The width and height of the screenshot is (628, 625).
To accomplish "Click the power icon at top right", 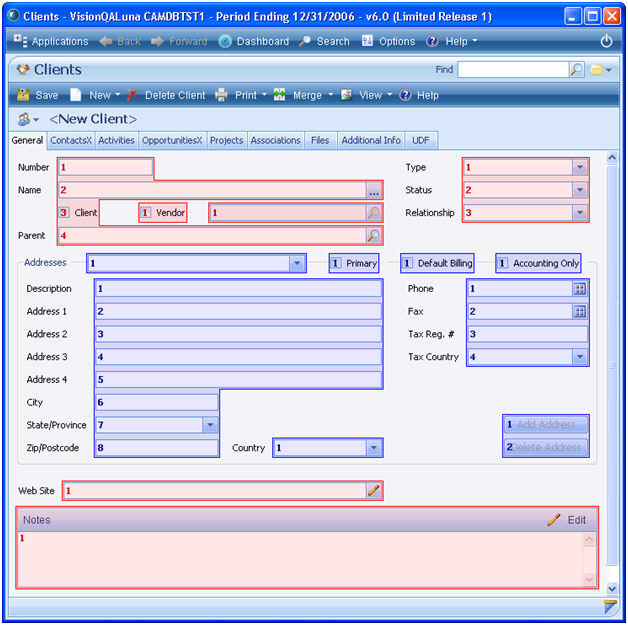I will click(x=606, y=41).
